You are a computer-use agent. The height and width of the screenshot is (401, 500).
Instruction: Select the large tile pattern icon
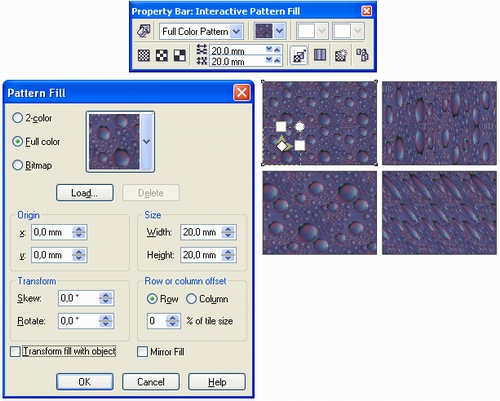pyautogui.click(x=180, y=55)
